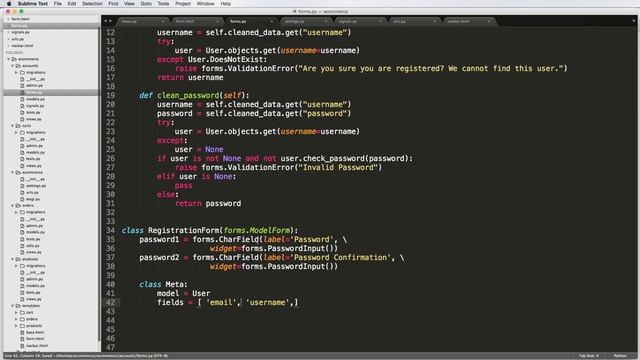Open the Python syntax selector in status bar
This screenshot has height=360, width=640.
[x=620, y=356]
